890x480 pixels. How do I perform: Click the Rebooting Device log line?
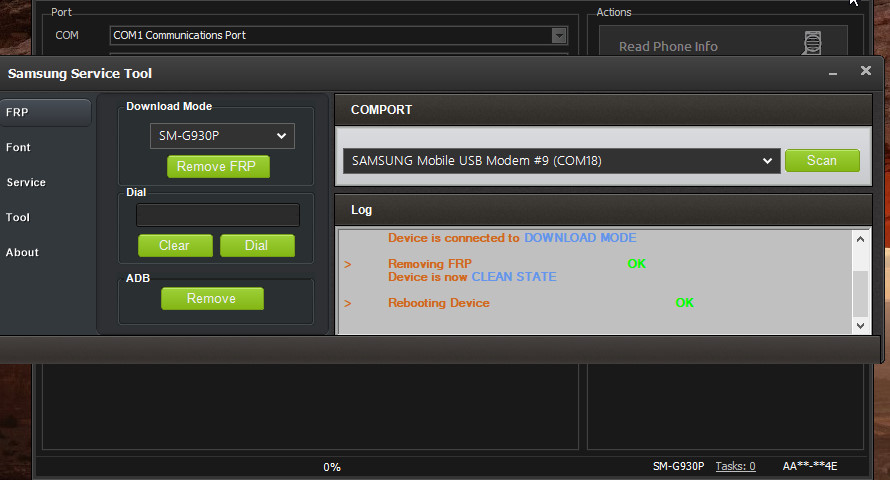click(x=439, y=303)
